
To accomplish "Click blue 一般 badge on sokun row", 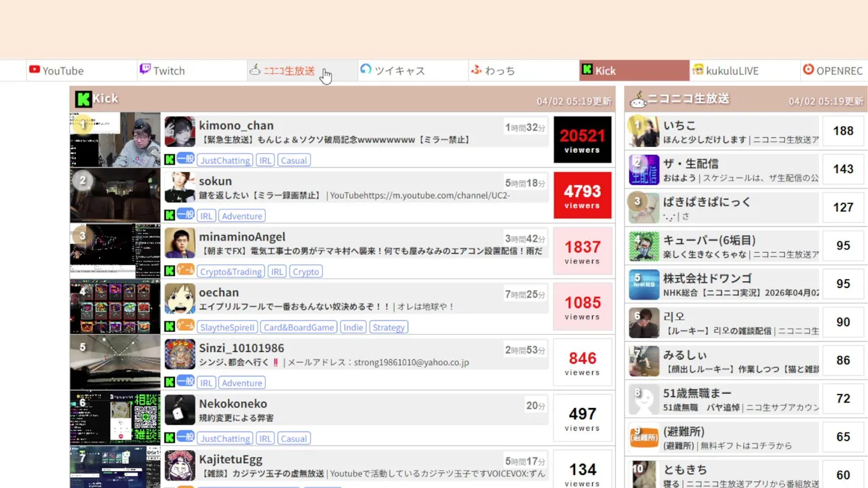I will coord(186,213).
